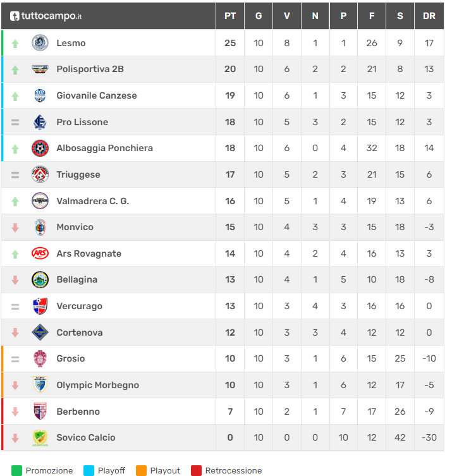Click the down arrow beside Monvico
The width and height of the screenshot is (452, 476).
(15, 228)
